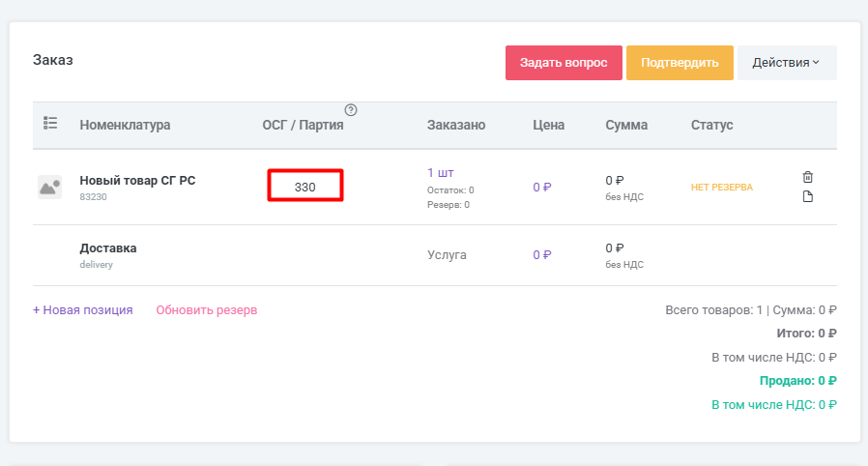Click the Номенклатура column header
This screenshot has width=868, height=466.
point(125,125)
